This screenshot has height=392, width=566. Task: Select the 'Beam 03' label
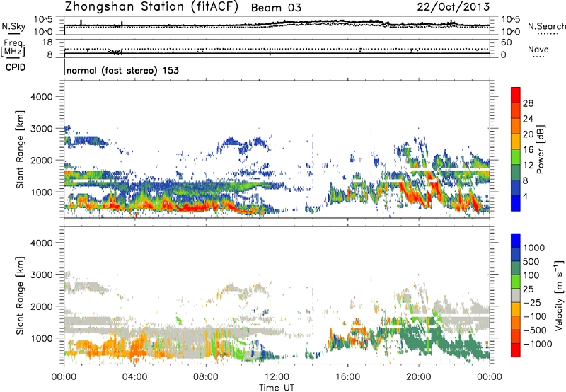click(x=276, y=8)
